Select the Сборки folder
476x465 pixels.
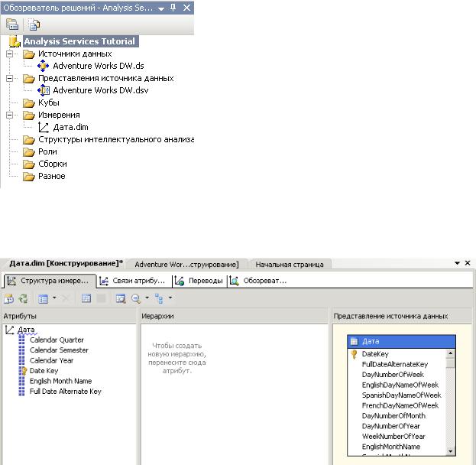pyautogui.click(x=53, y=164)
